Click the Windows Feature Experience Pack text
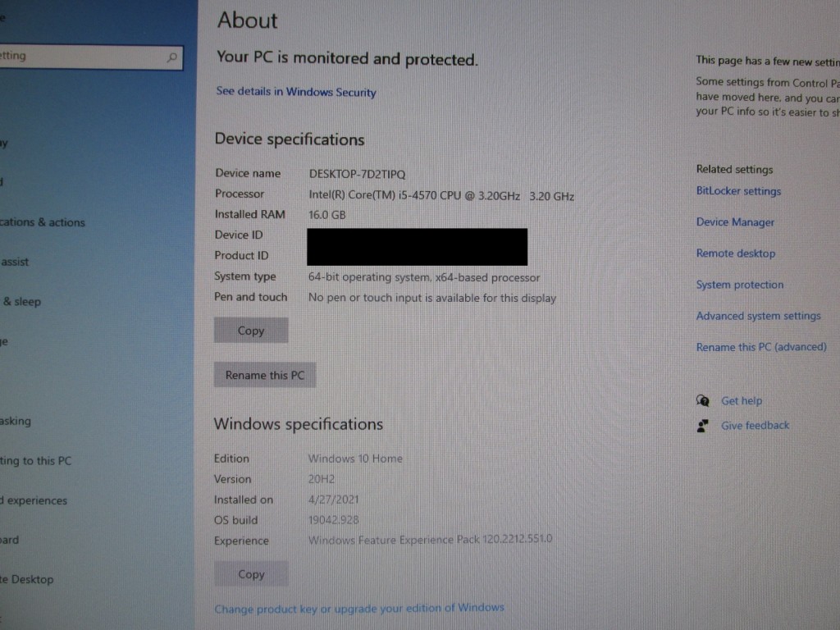The image size is (840, 630). [430, 540]
